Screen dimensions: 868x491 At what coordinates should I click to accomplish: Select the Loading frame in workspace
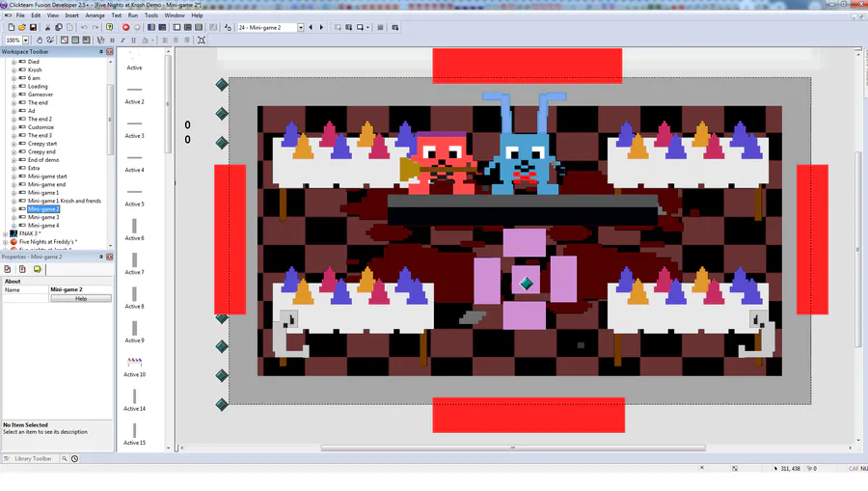coord(38,87)
